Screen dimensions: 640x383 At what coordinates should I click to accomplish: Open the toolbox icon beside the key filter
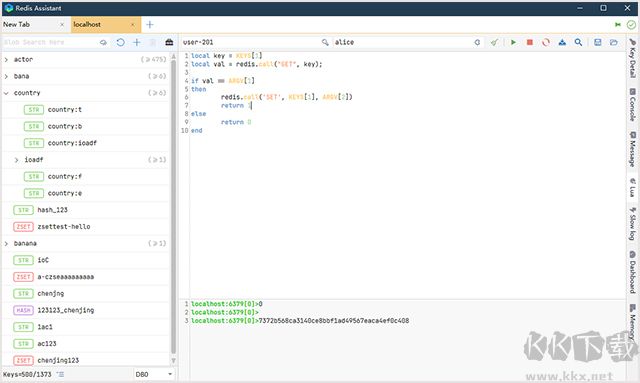(x=169, y=42)
